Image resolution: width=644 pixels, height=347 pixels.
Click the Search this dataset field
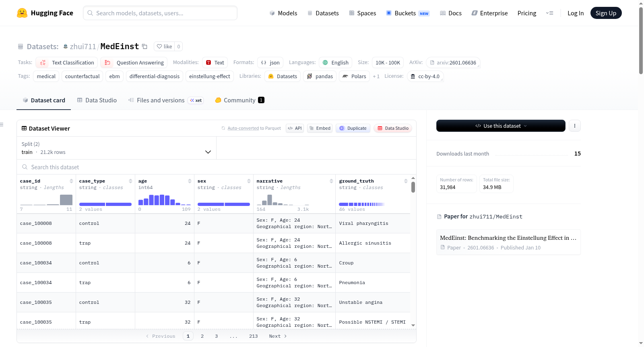217,167
